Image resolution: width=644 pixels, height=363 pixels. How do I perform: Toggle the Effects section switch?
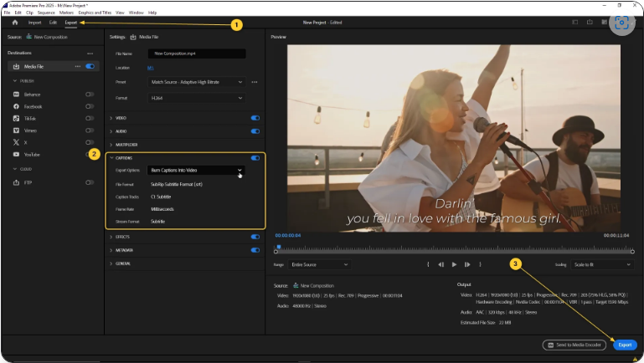point(255,237)
